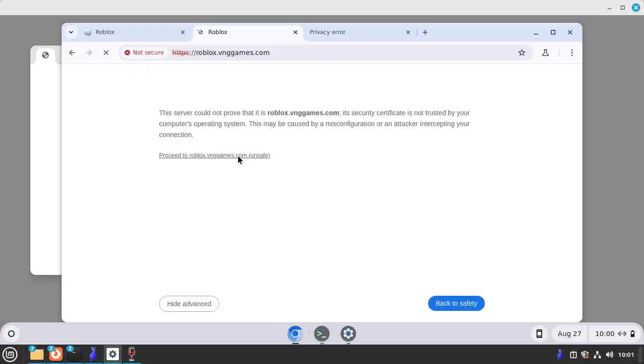Viewport: 644px width, 364px height.
Task: Click the Back to safety button
Action: coord(456,303)
